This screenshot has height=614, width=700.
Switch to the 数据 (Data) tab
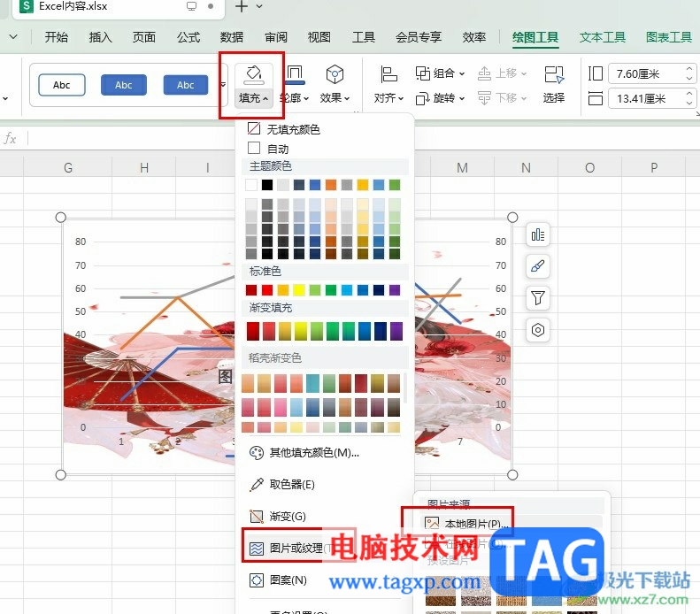(x=232, y=37)
